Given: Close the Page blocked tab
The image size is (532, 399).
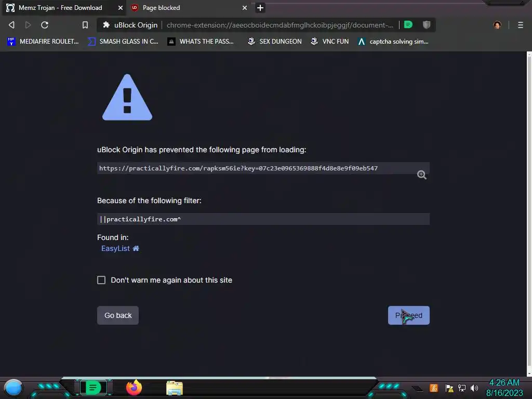Looking at the screenshot, I should [x=245, y=8].
